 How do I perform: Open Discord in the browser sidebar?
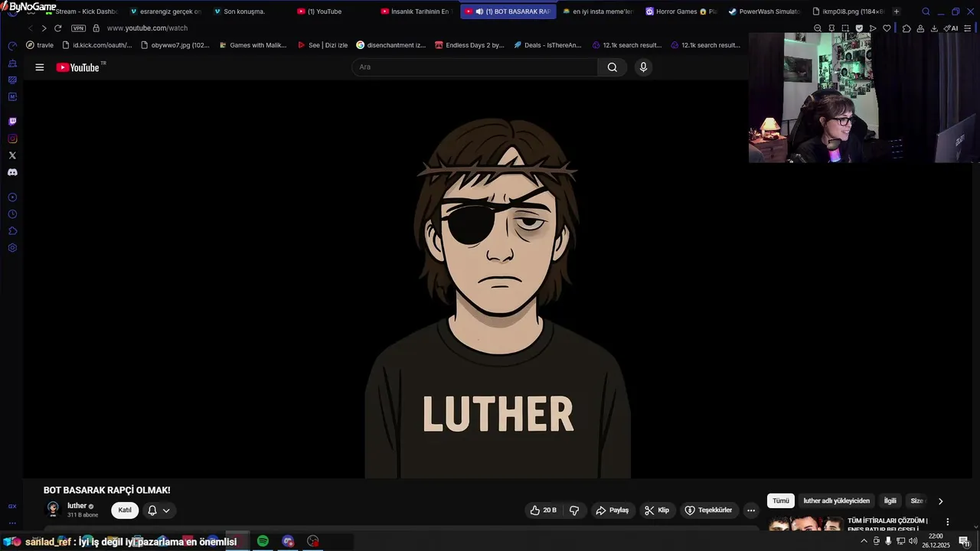[12, 172]
